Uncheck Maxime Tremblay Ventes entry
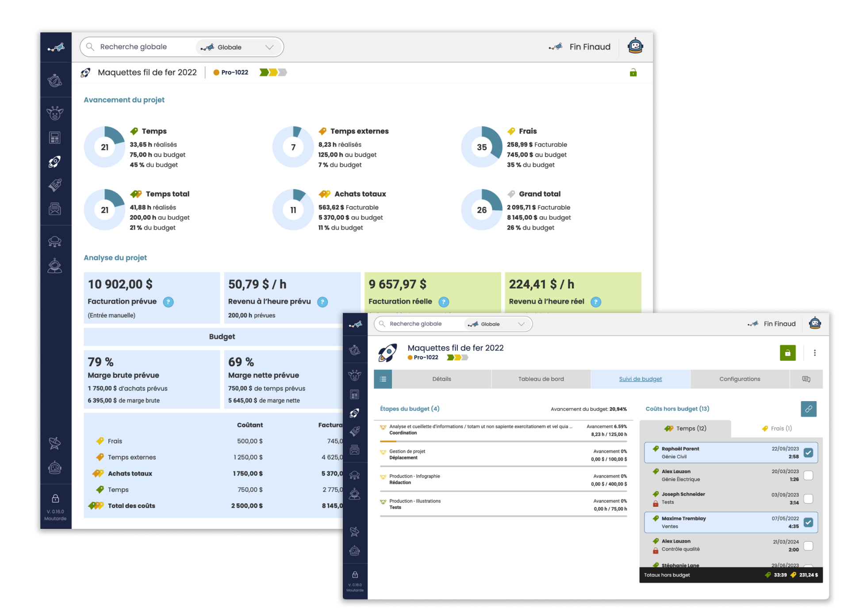The height and width of the screenshot is (616, 867). [x=808, y=522]
